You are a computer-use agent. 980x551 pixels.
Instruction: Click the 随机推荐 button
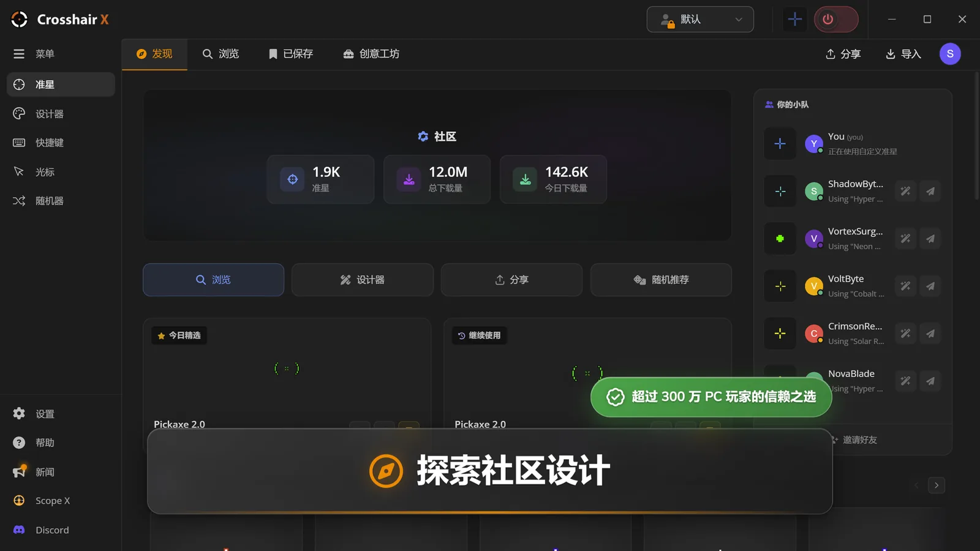661,280
